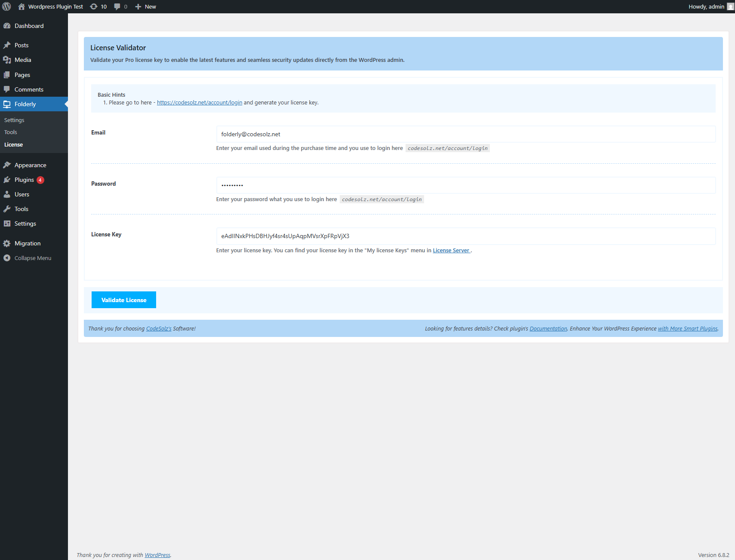Click the Posts pushpin icon
This screenshot has width=735, height=560.
(7, 45)
